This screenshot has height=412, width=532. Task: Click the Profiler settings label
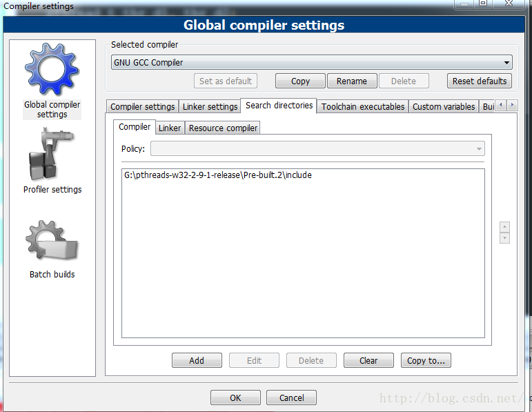point(52,189)
